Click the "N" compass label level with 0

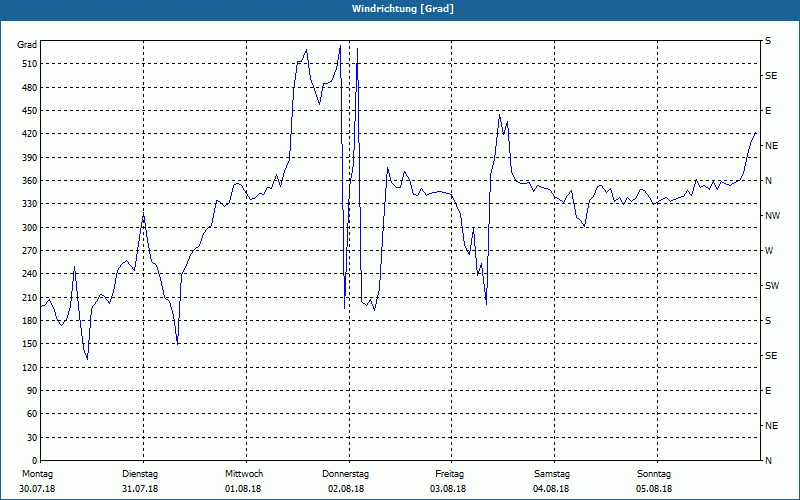coord(769,461)
